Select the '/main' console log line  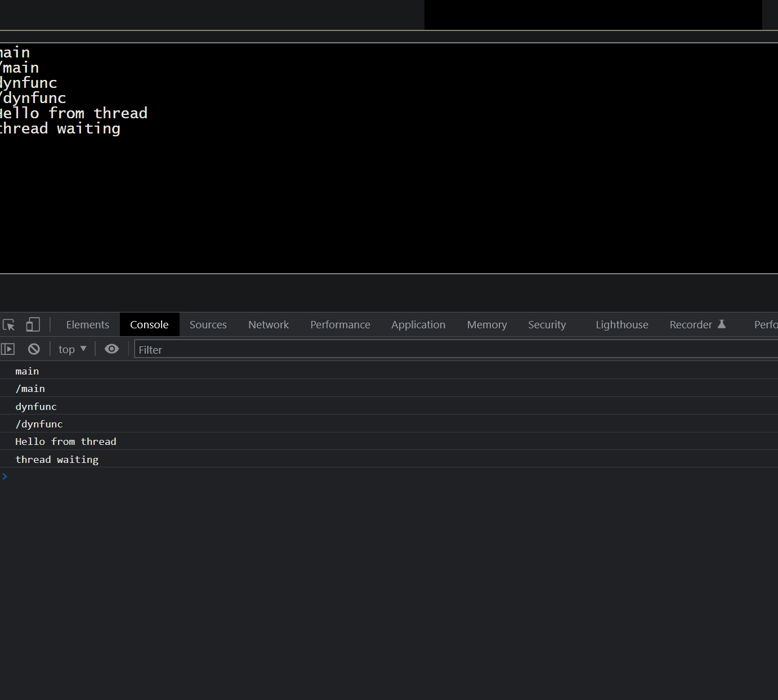coord(389,389)
